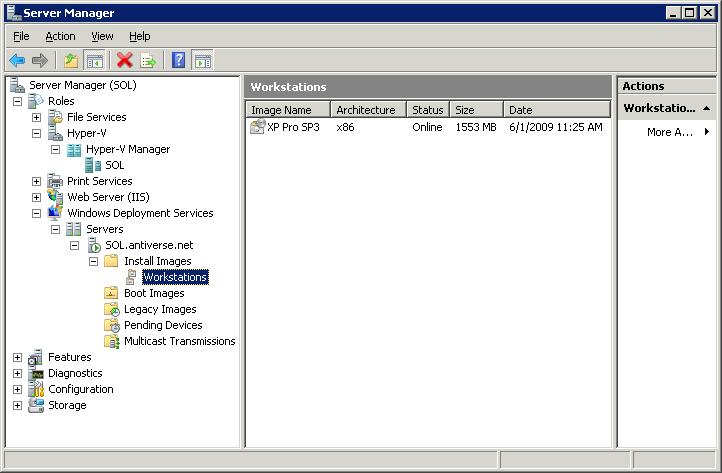
Task: Click the Web Server (IIS) icon
Action: click(x=55, y=197)
